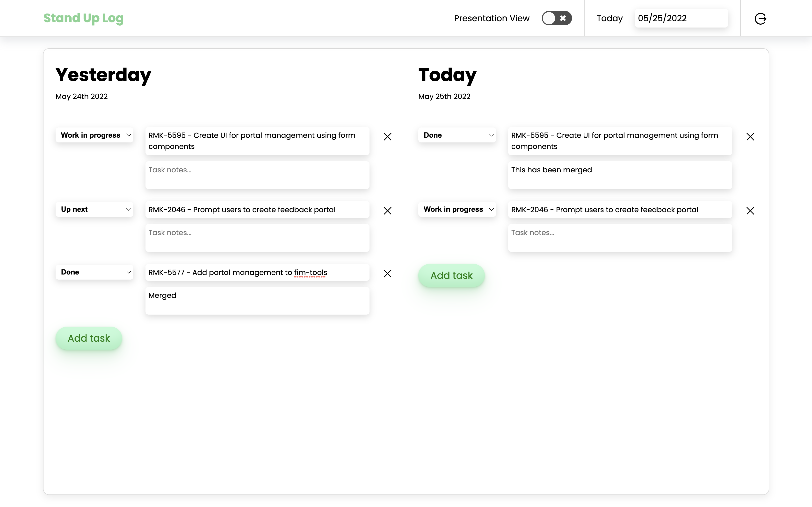Open today's Done status dropdown
This screenshot has height=507, width=812.
coord(457,135)
